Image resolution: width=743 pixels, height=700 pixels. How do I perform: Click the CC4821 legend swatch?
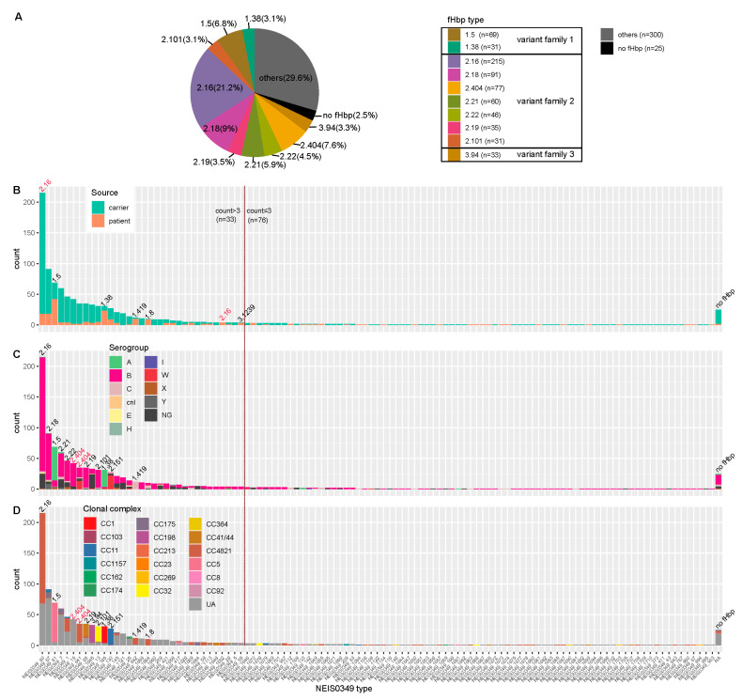[x=195, y=551]
